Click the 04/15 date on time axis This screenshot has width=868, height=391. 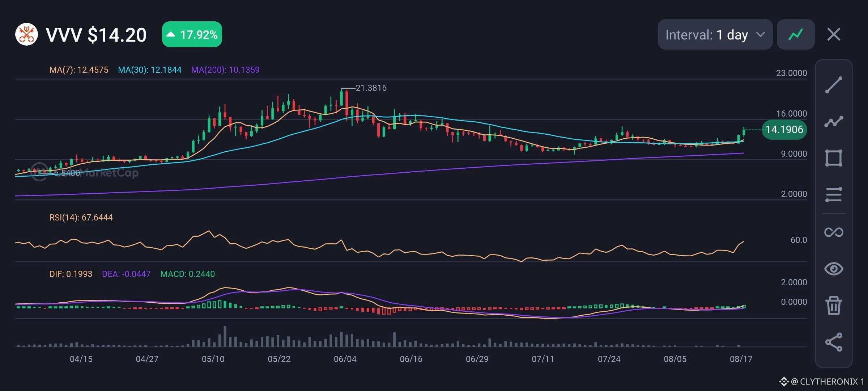pos(81,359)
